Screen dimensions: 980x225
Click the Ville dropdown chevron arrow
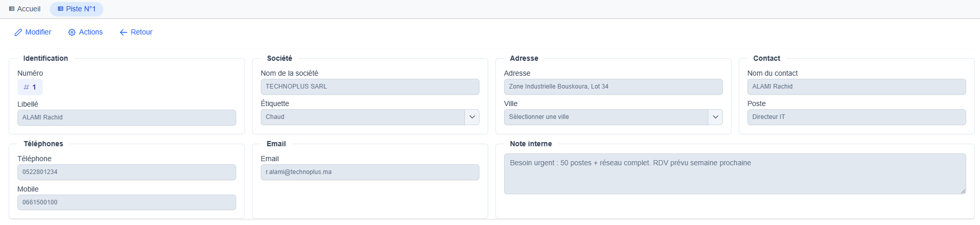coord(715,117)
